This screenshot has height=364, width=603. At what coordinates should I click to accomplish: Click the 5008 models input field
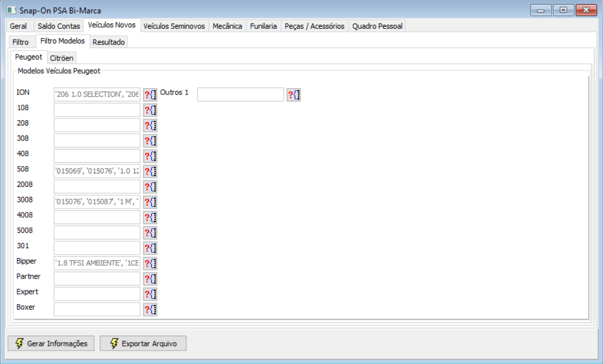tap(97, 233)
